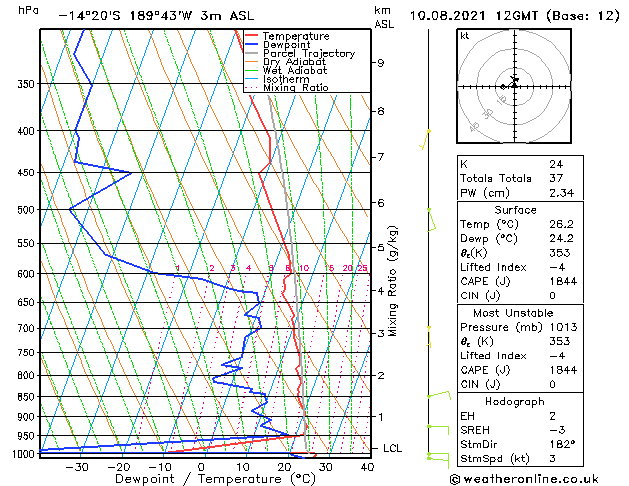
Task: Click the 500 hPa pressure label
Action: (26, 210)
